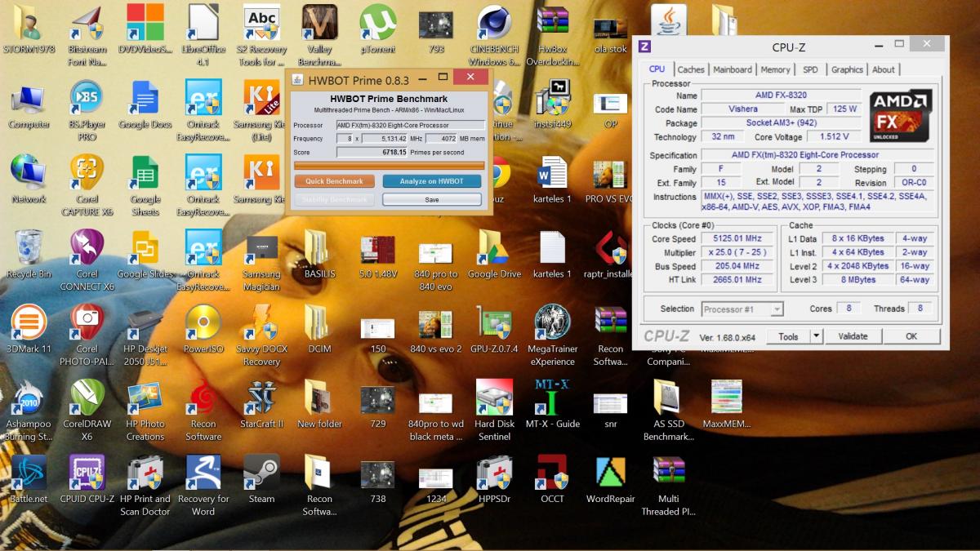Select the '793' image thumbnail
The image size is (980, 551).
click(436, 23)
